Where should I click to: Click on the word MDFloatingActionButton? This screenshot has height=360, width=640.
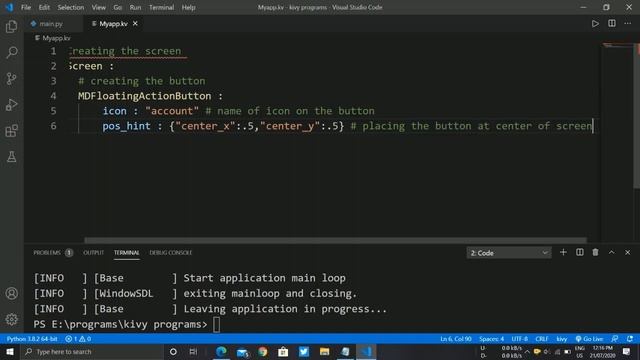coord(144,96)
